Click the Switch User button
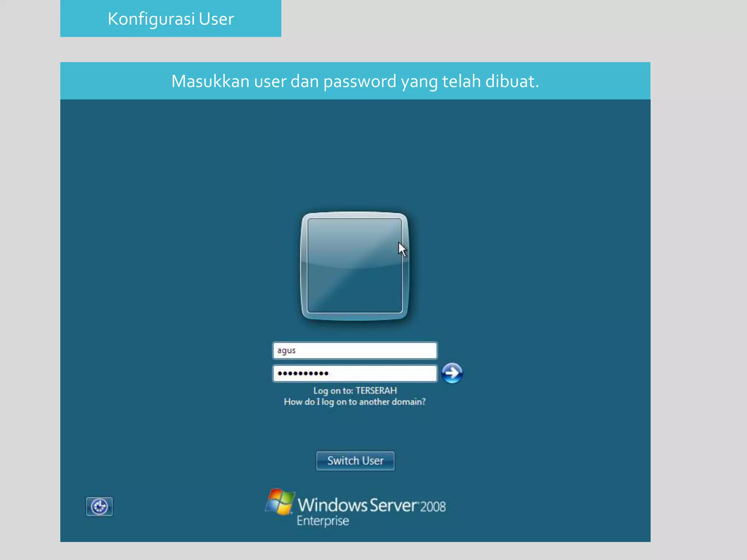 [x=355, y=460]
